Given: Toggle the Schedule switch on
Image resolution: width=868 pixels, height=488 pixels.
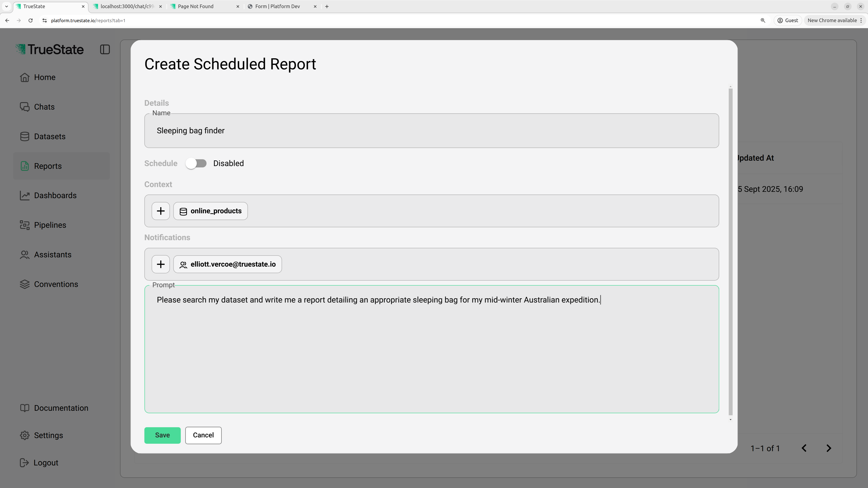Looking at the screenshot, I should point(196,163).
